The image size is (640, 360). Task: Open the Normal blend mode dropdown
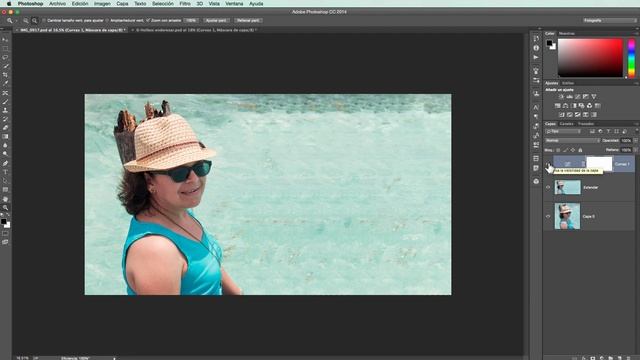coord(572,140)
